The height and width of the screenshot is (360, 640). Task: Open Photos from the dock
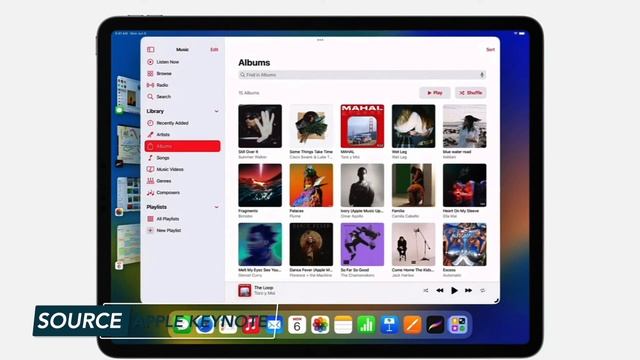320,325
